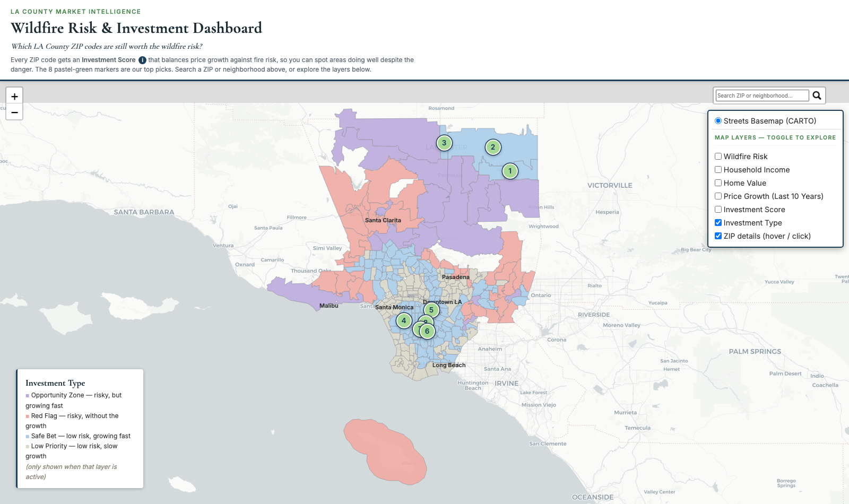Click top-pick marker number 3
This screenshot has height=504, width=849.
coord(444,143)
